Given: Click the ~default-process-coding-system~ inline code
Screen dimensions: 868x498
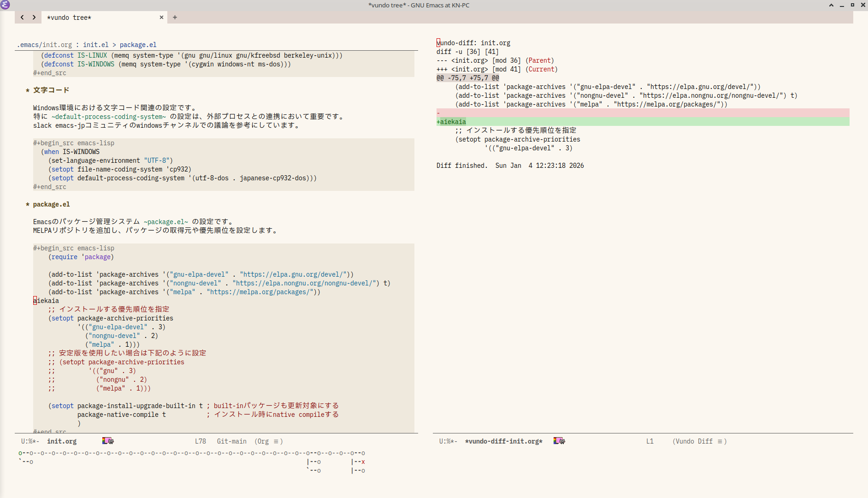Looking at the screenshot, I should pos(109,117).
